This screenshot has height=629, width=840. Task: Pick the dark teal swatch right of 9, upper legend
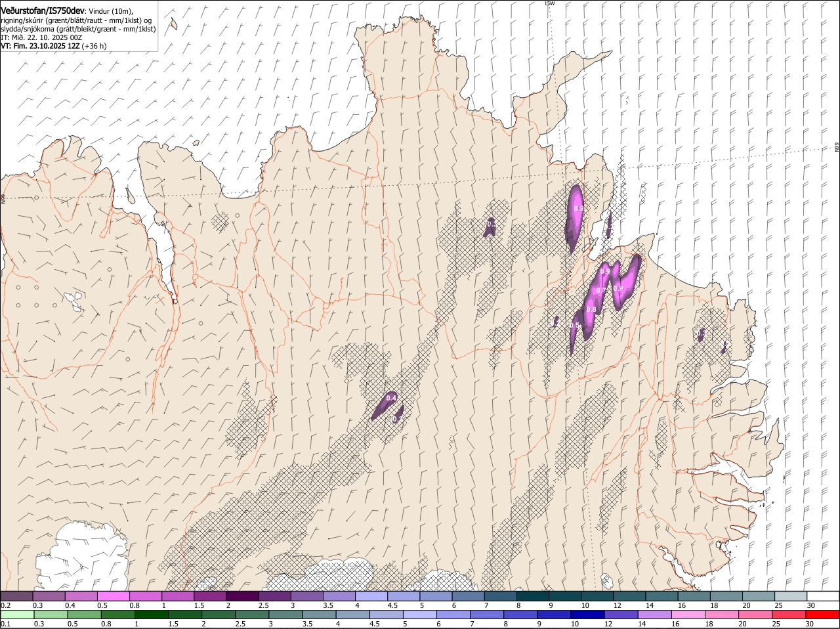coord(565,596)
